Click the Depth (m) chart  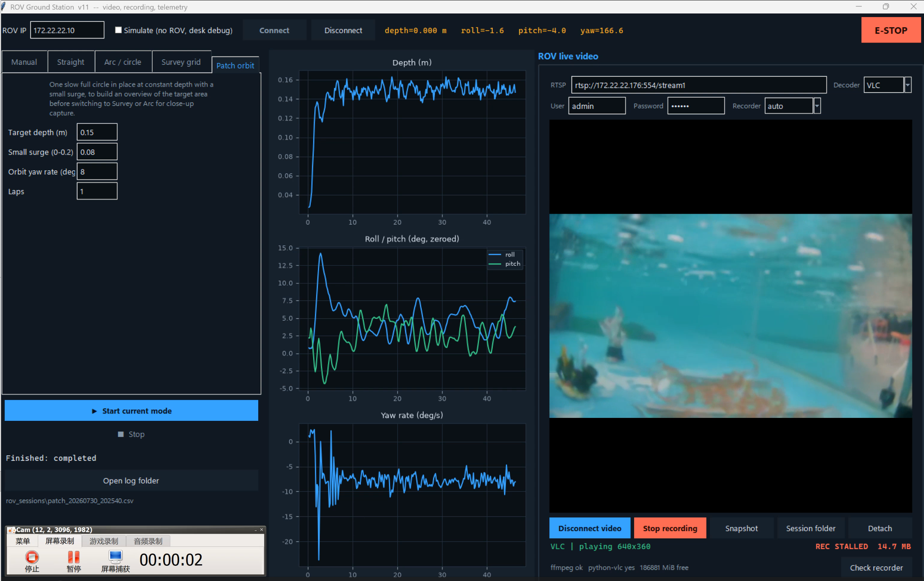coord(413,142)
